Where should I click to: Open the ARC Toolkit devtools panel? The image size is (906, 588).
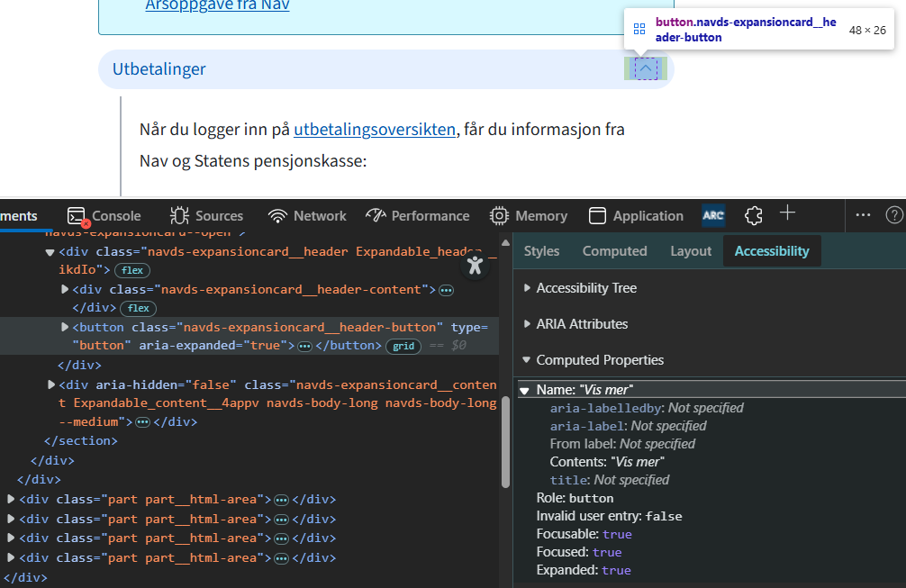(x=713, y=215)
